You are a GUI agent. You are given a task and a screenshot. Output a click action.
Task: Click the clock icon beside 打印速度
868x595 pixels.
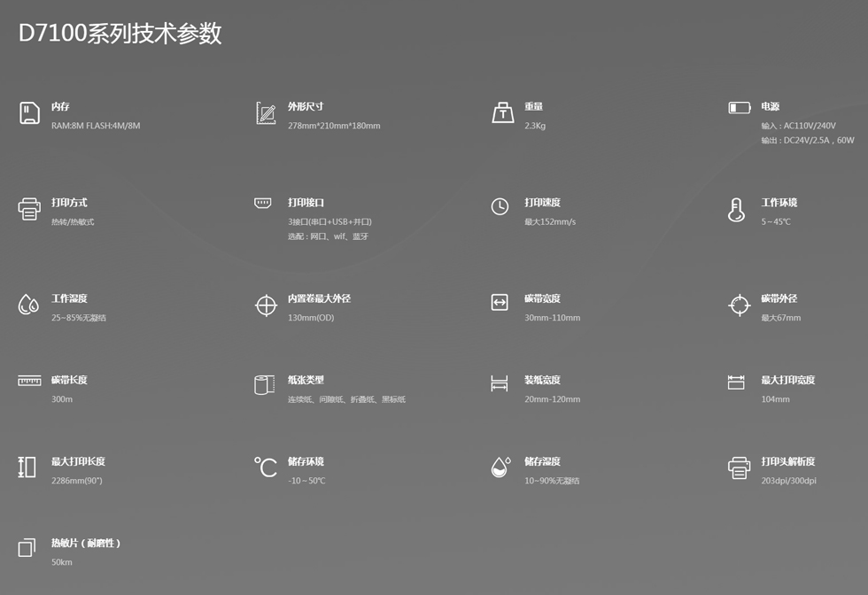pos(500,206)
